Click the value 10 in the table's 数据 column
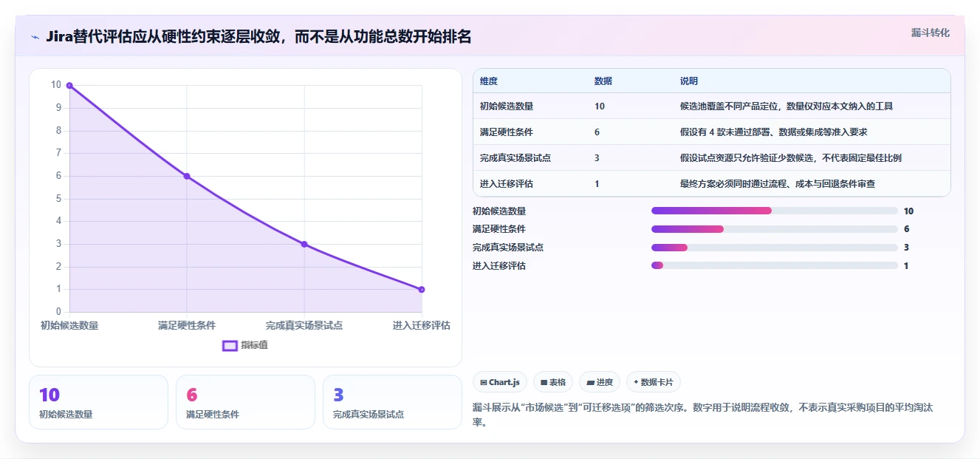The image size is (980, 459). [x=599, y=106]
